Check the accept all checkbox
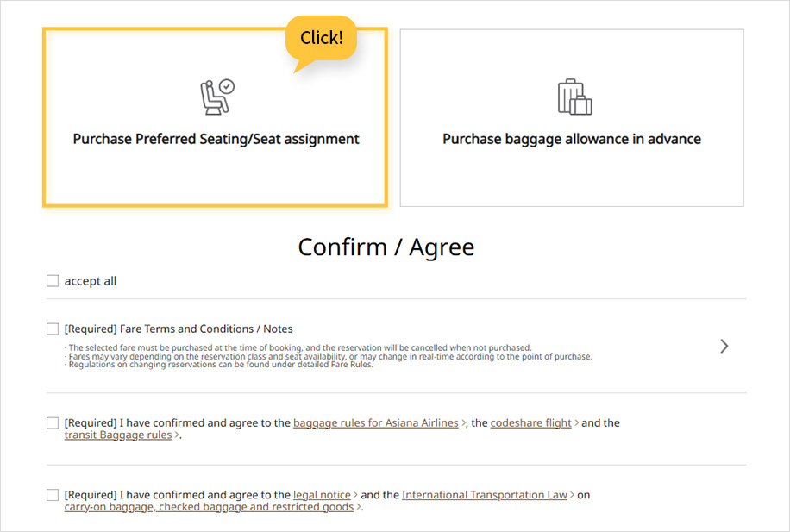 click(x=53, y=281)
